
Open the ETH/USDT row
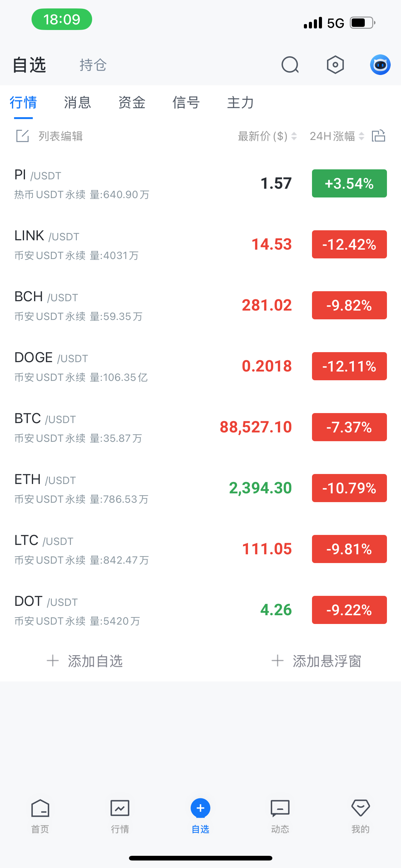coord(135,488)
